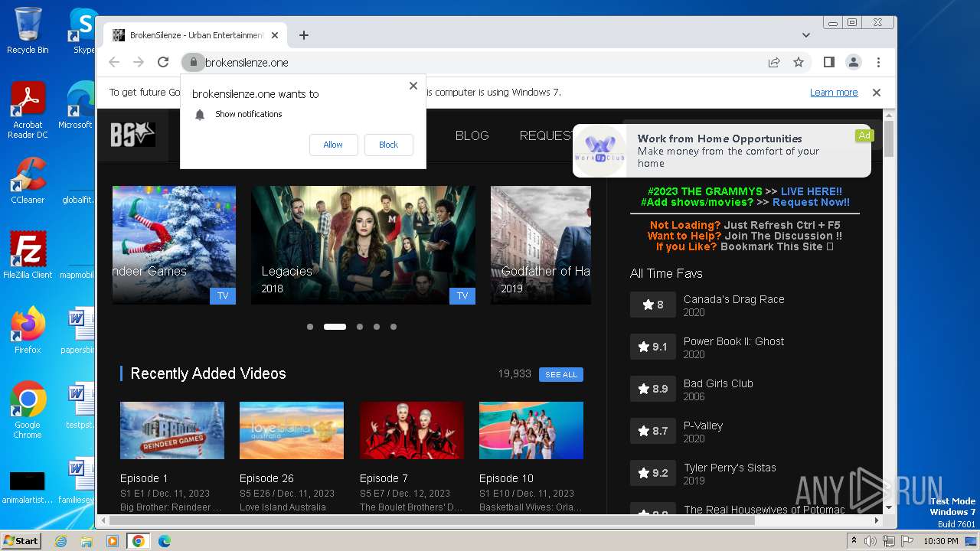This screenshot has width=980, height=551.
Task: Click the Request Now!! link
Action: 811,202
